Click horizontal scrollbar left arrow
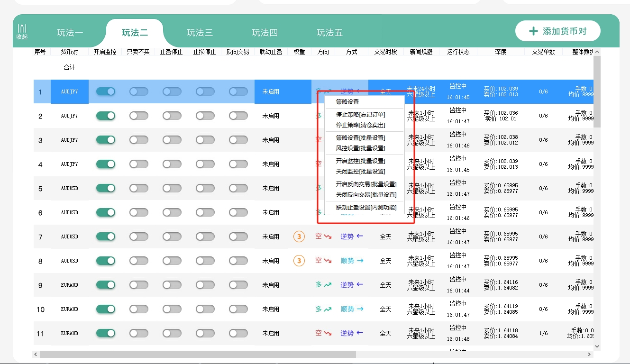Image resolution: width=630 pixels, height=364 pixels. coord(35,354)
